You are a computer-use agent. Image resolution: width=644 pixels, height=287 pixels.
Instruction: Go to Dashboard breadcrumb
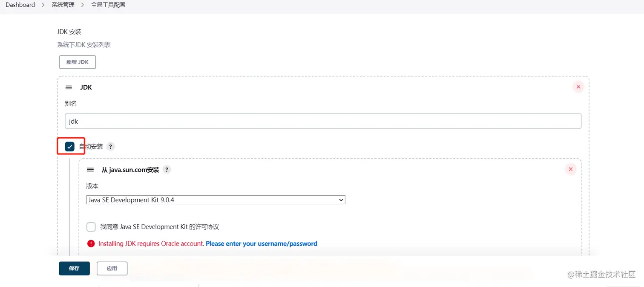pos(20,5)
